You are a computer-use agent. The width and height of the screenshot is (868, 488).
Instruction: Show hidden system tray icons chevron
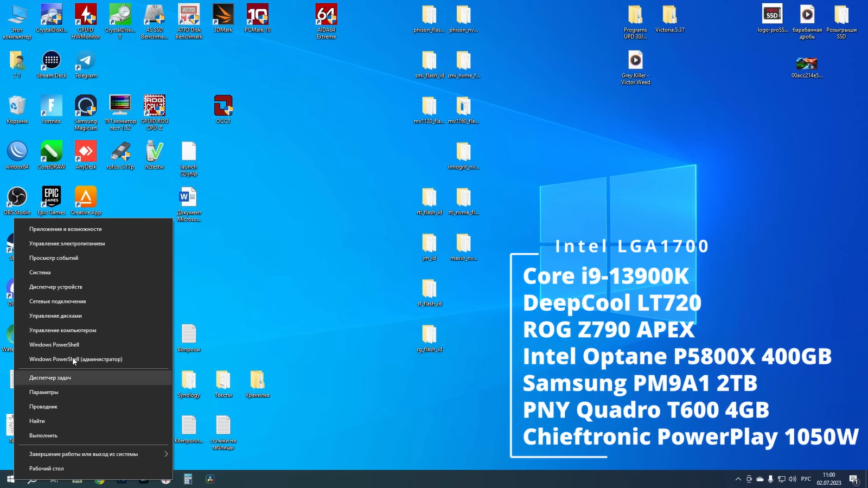tap(738, 479)
